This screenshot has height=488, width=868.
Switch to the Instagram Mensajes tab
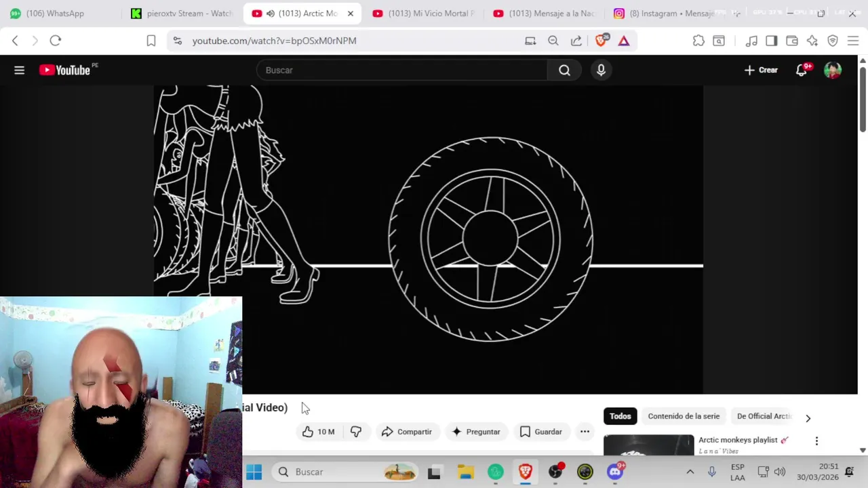[x=665, y=14]
